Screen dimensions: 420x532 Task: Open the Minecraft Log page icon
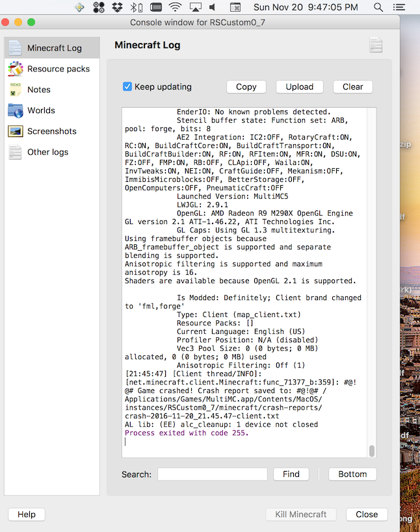click(16, 48)
